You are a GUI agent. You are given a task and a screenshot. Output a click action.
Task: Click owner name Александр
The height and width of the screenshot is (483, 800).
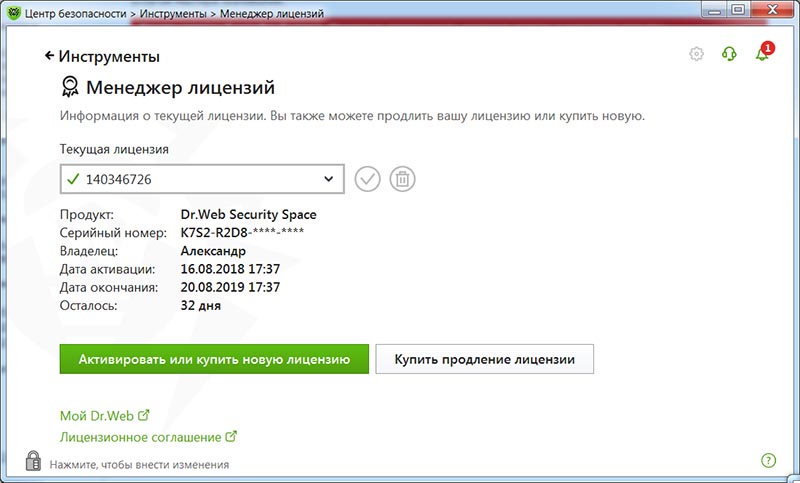coord(213,251)
